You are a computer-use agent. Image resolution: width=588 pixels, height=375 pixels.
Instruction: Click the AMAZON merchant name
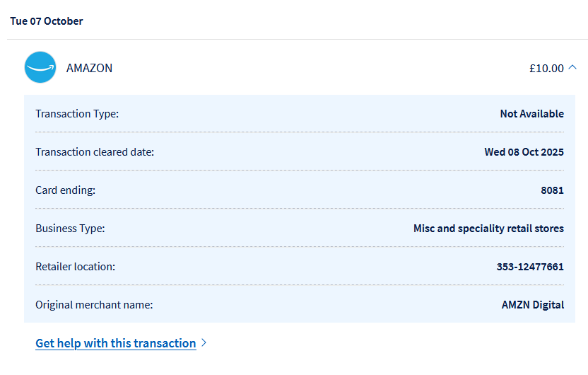pyautogui.click(x=89, y=68)
